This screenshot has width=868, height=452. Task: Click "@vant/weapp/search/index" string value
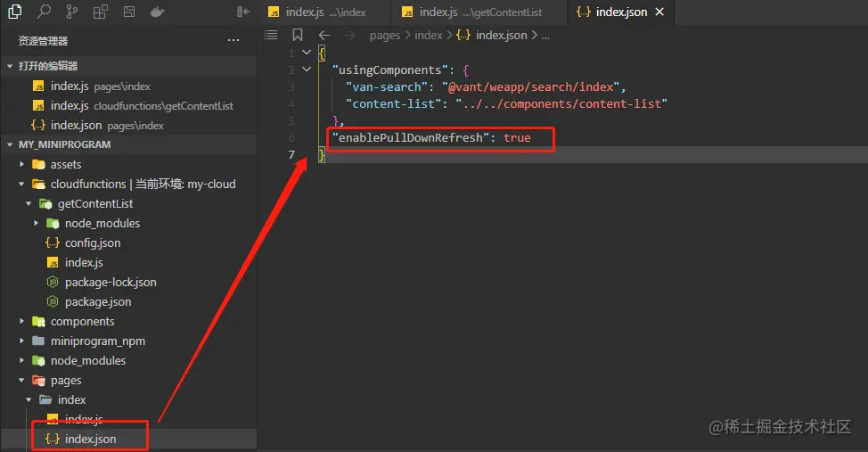531,87
